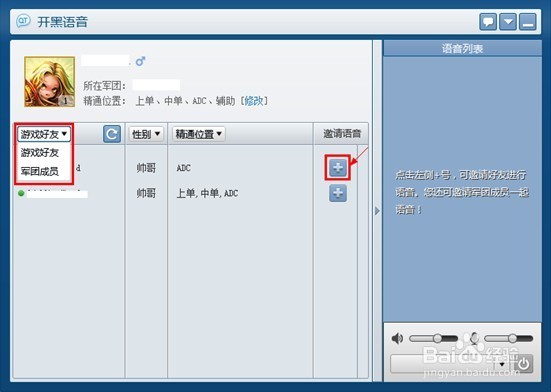Viewport: 551px width, 392px height.
Task: Click the 修改 link for 精通位置
Action: 253,101
